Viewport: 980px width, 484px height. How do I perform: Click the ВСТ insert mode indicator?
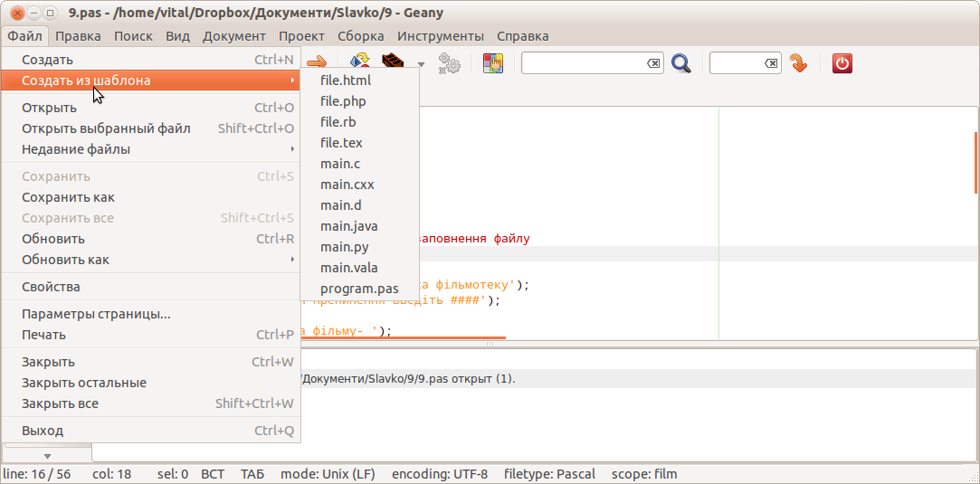(213, 475)
